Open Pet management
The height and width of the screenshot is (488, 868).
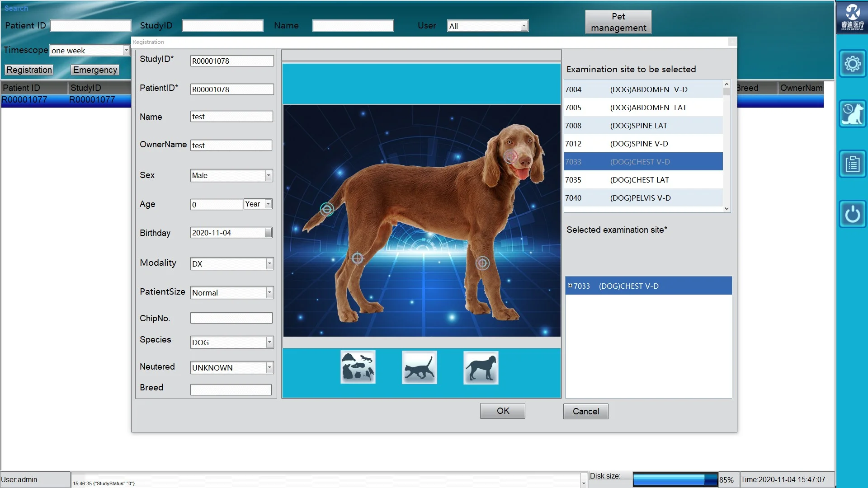tap(618, 22)
